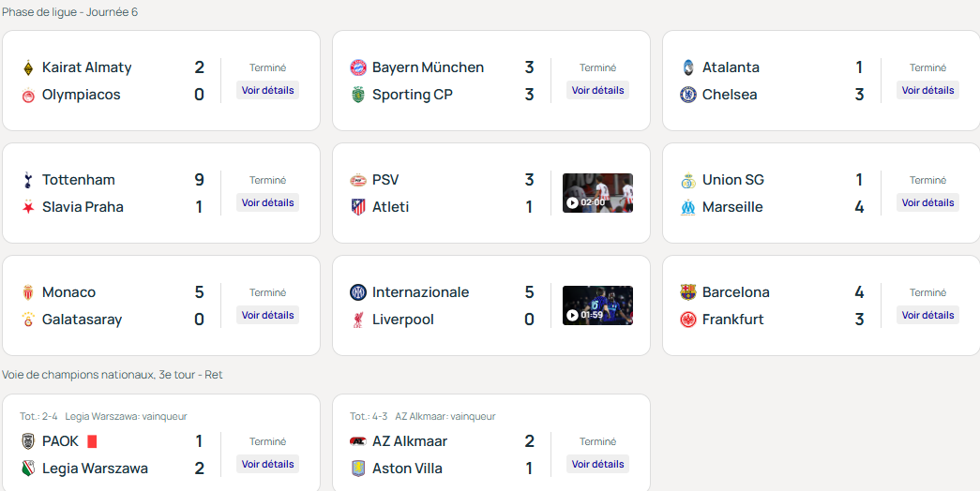Click the Aston Villa club crest

coord(357,469)
